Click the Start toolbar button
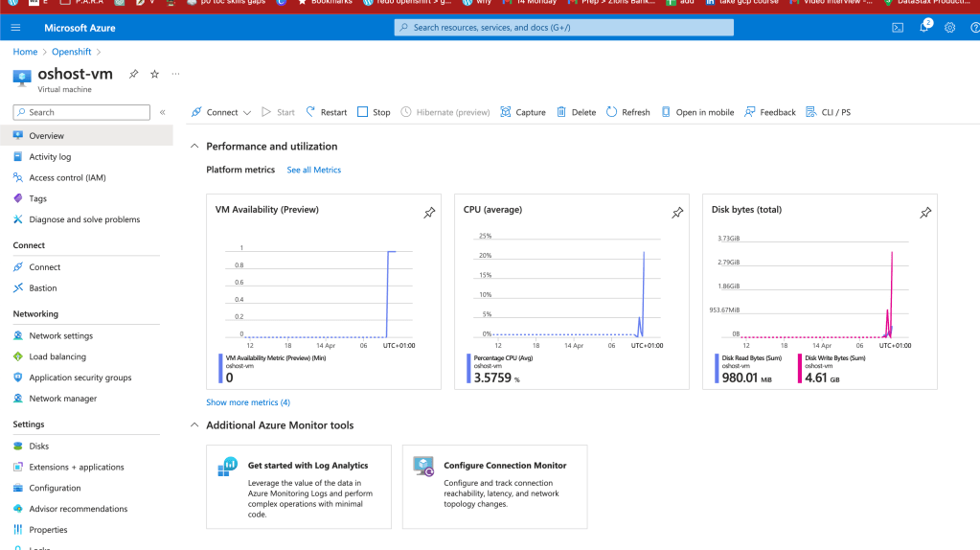980x550 pixels. coord(278,112)
